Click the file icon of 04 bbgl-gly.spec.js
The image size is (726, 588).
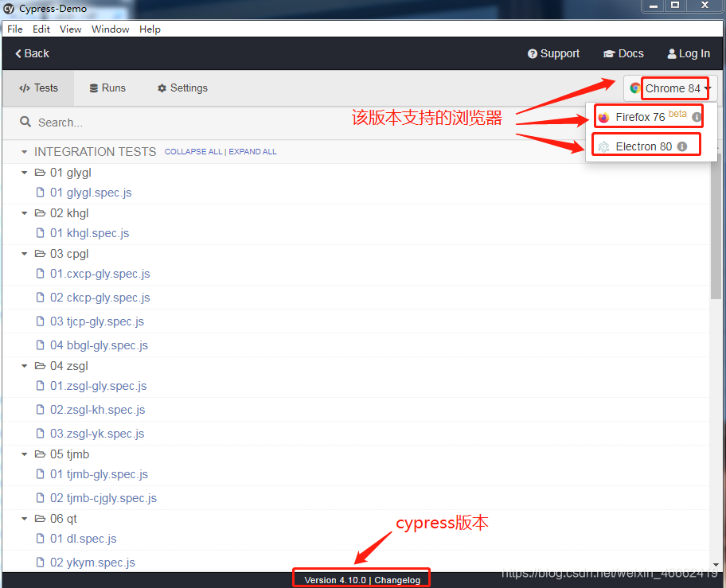pos(41,345)
